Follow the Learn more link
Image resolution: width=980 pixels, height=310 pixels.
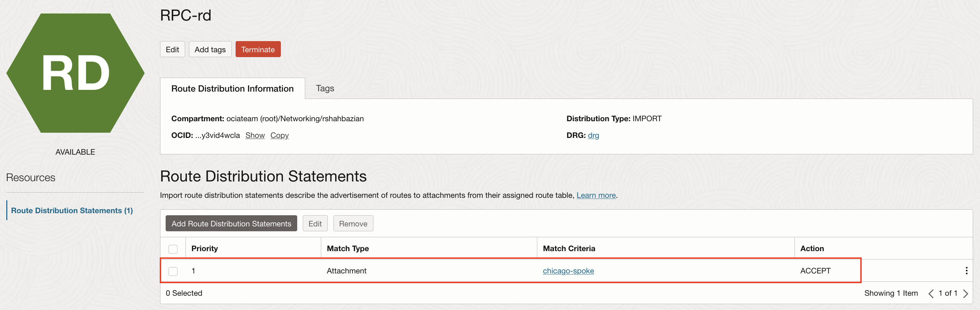tap(596, 195)
